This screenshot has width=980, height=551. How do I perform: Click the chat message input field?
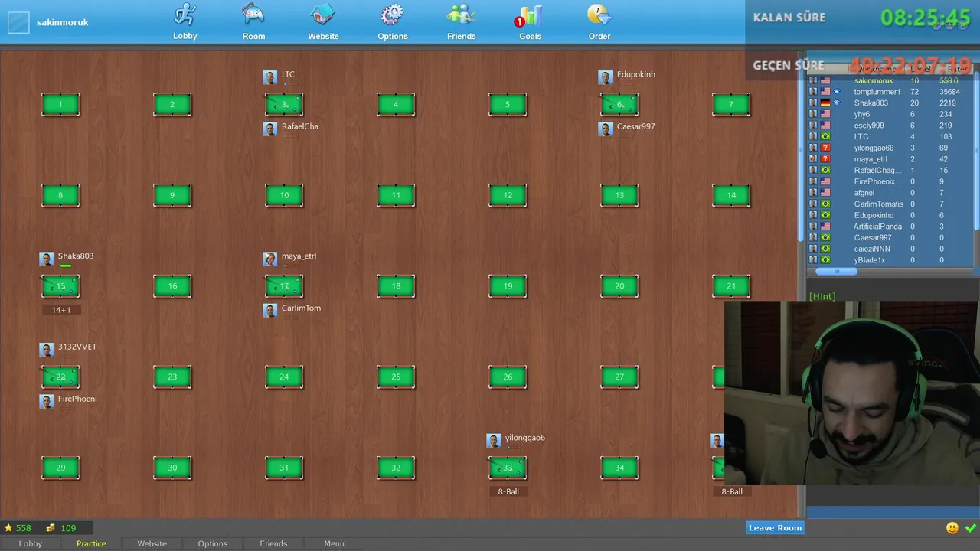[x=893, y=512]
